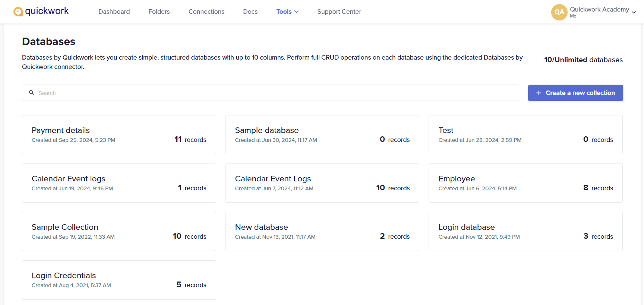Go to the Folders page

point(159,12)
